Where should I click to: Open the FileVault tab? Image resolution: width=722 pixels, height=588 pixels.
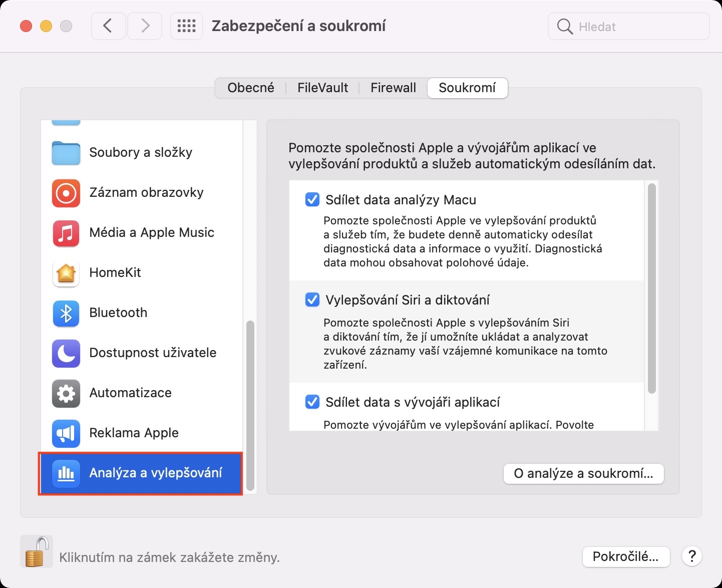coord(322,88)
